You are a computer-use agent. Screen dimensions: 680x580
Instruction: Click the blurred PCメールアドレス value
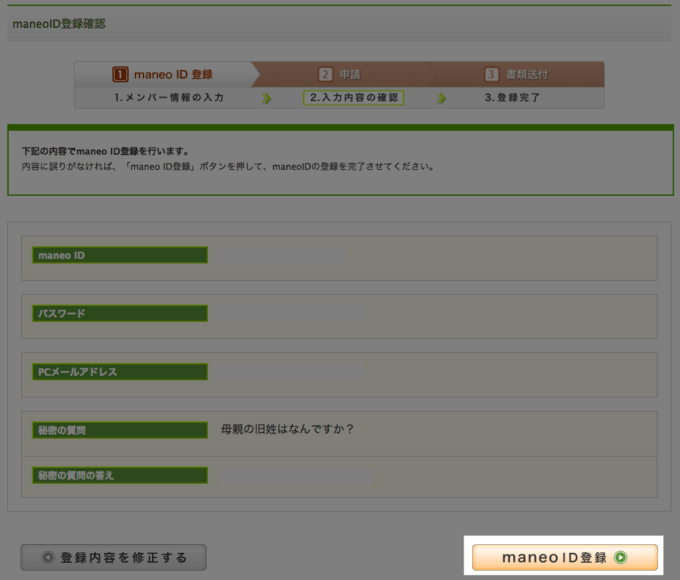[x=290, y=372]
